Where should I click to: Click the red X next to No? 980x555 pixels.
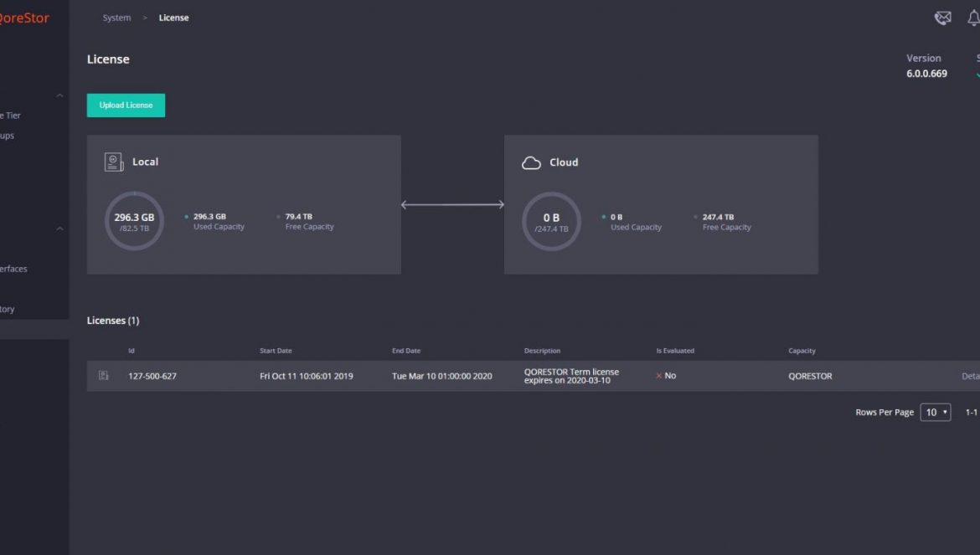click(x=658, y=376)
